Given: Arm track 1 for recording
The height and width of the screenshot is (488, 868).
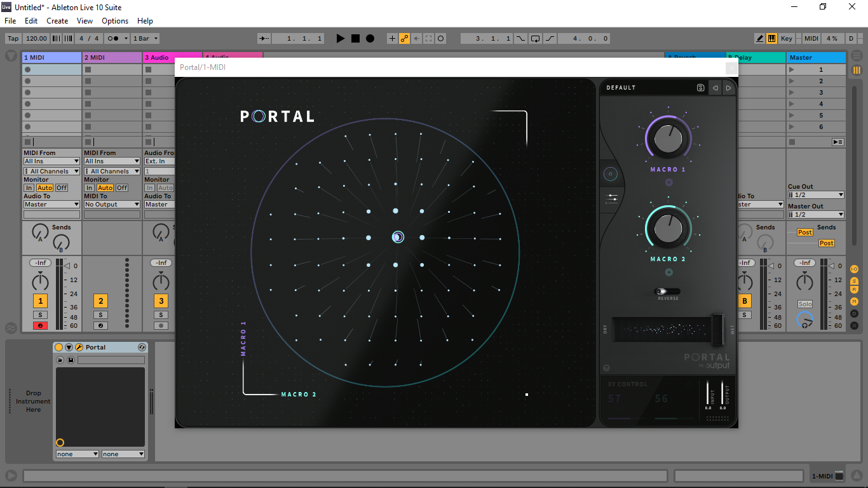Looking at the screenshot, I should (x=40, y=325).
